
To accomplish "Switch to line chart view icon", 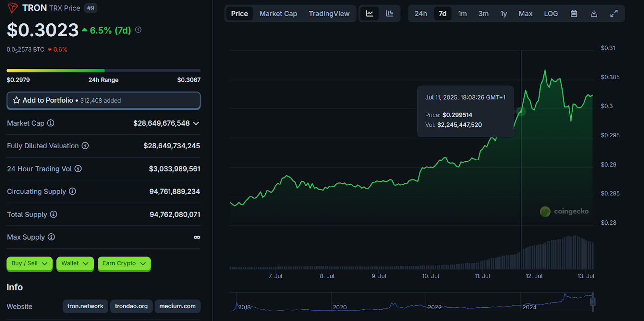I will 369,14.
